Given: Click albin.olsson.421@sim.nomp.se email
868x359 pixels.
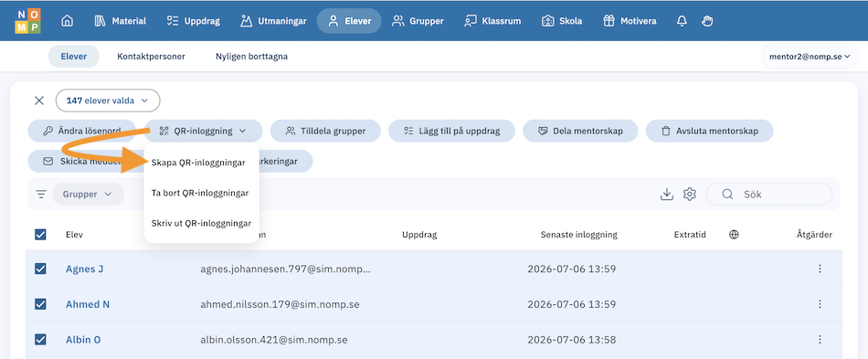Looking at the screenshot, I should [274, 340].
